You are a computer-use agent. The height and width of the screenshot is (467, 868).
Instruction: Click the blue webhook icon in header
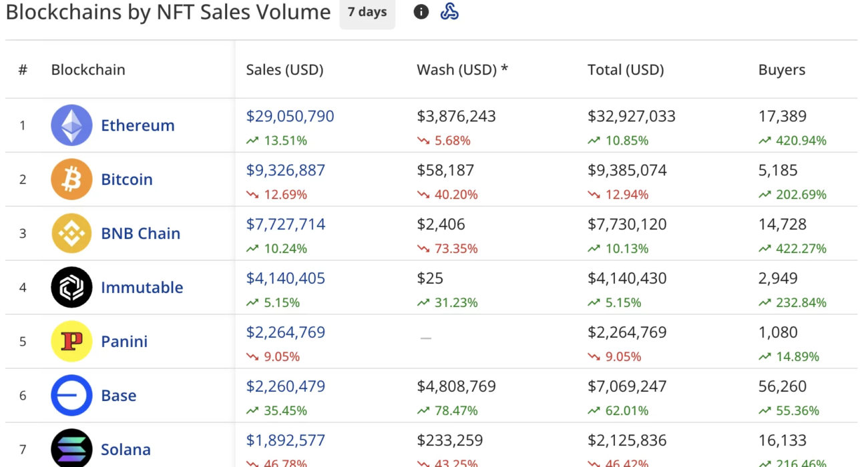(449, 12)
